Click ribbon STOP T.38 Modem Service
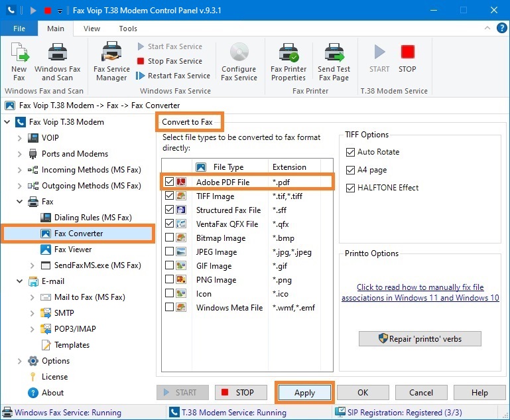The height and width of the screenshot is (420, 510). [x=407, y=58]
